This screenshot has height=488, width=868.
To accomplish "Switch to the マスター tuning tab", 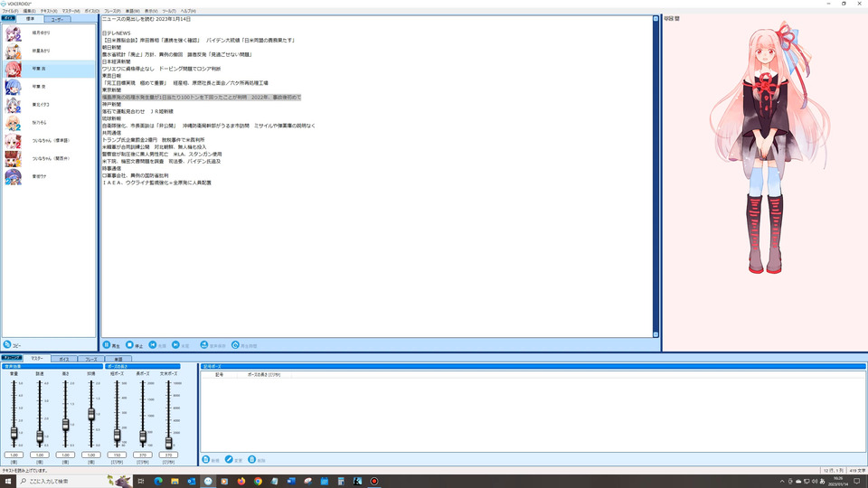I will click(36, 359).
